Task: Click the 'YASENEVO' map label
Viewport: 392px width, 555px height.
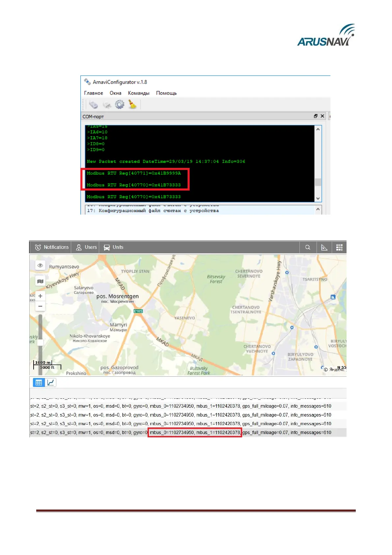Action: pos(184,318)
